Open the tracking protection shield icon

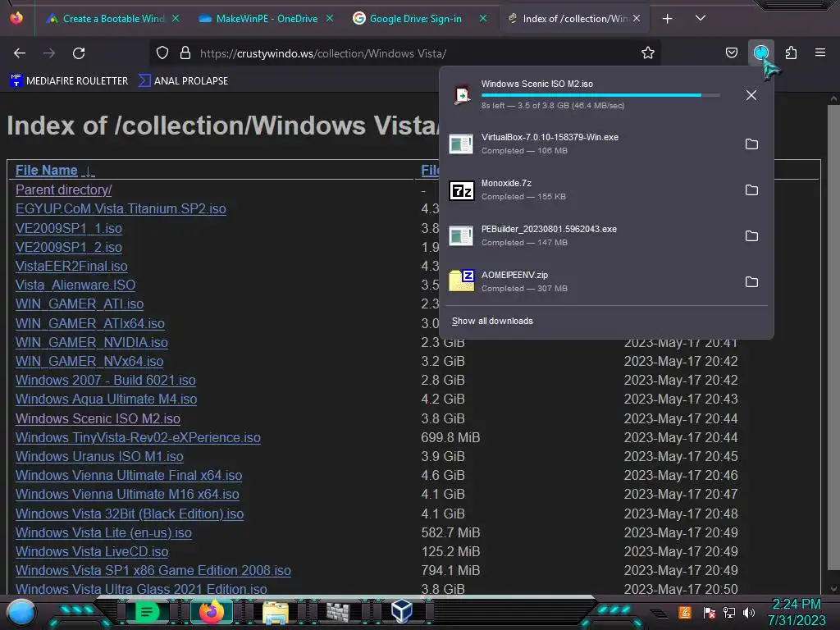point(162,53)
